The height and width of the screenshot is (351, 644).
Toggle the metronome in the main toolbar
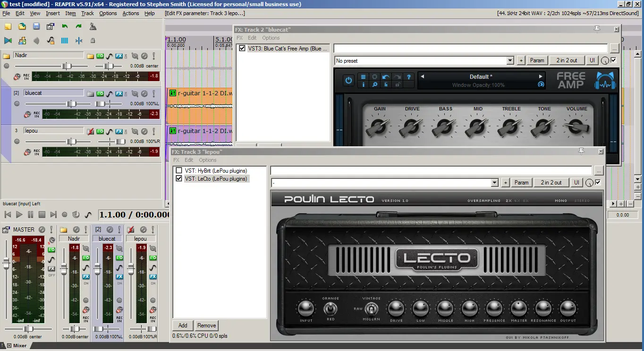tap(93, 26)
